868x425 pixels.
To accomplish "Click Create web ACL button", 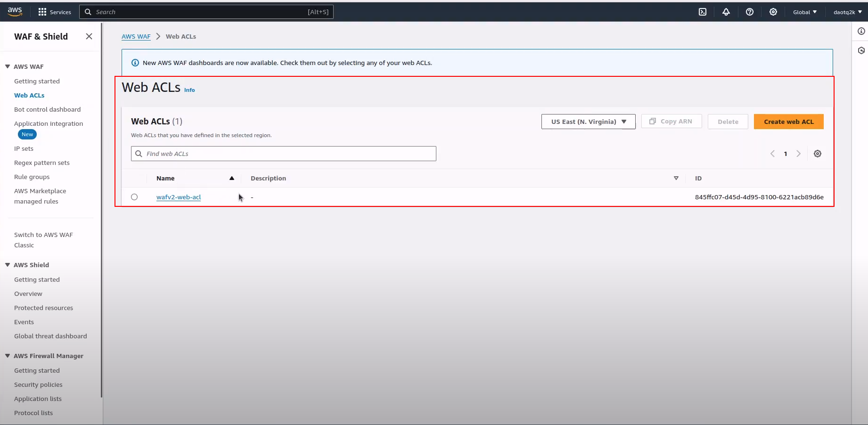I will point(788,122).
